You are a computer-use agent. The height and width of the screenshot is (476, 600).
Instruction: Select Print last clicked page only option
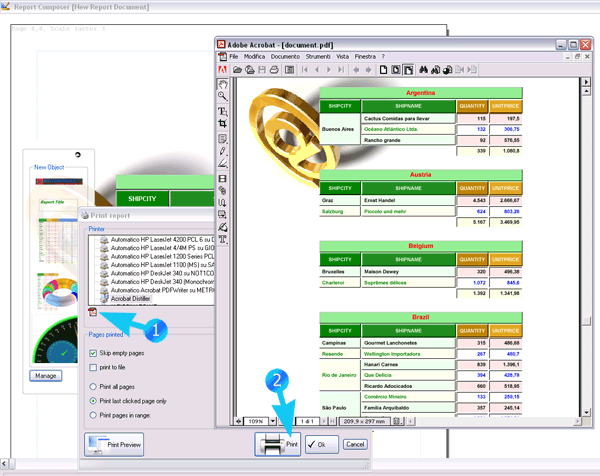click(x=93, y=401)
